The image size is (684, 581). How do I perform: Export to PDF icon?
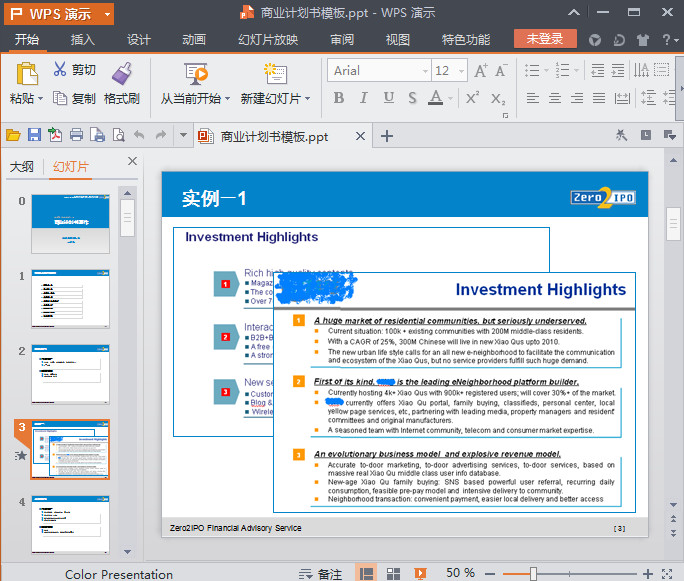[55, 135]
